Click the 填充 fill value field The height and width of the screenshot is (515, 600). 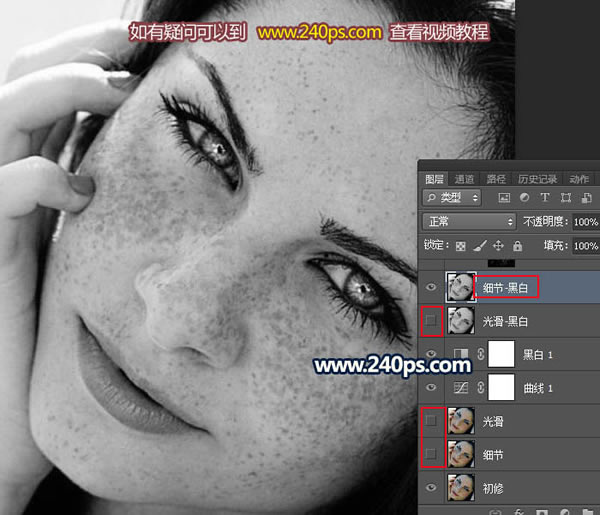[586, 246]
